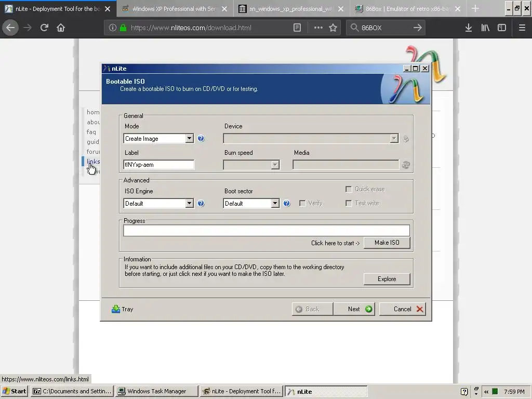Click the Cancel button
This screenshot has height=399, width=532.
coord(403,309)
